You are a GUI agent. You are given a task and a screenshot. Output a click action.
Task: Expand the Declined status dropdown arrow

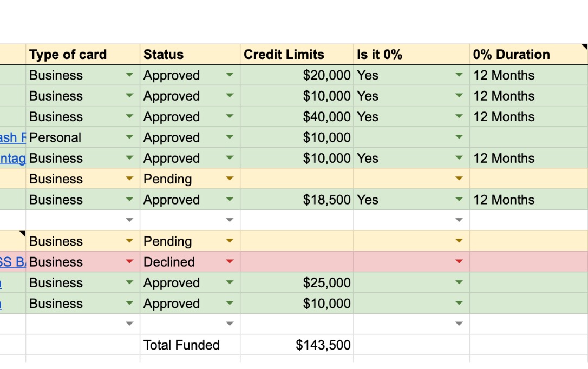pos(230,262)
